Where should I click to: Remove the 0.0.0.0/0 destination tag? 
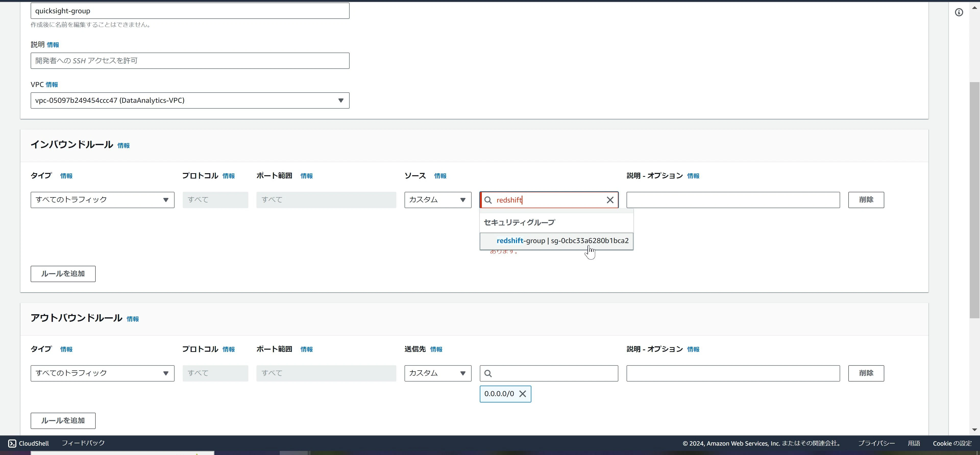pyautogui.click(x=523, y=394)
